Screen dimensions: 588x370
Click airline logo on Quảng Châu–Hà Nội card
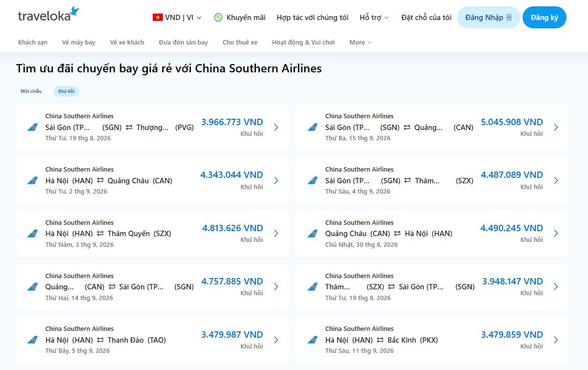(x=312, y=234)
